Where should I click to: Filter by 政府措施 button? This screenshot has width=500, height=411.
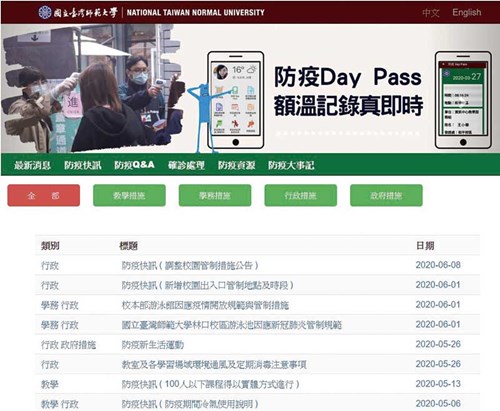click(x=386, y=195)
